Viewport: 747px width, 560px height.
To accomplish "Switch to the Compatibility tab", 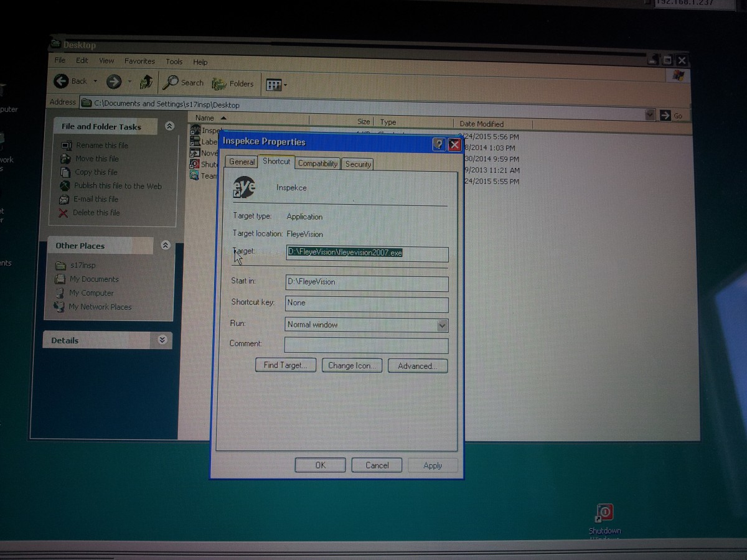I will (x=317, y=164).
